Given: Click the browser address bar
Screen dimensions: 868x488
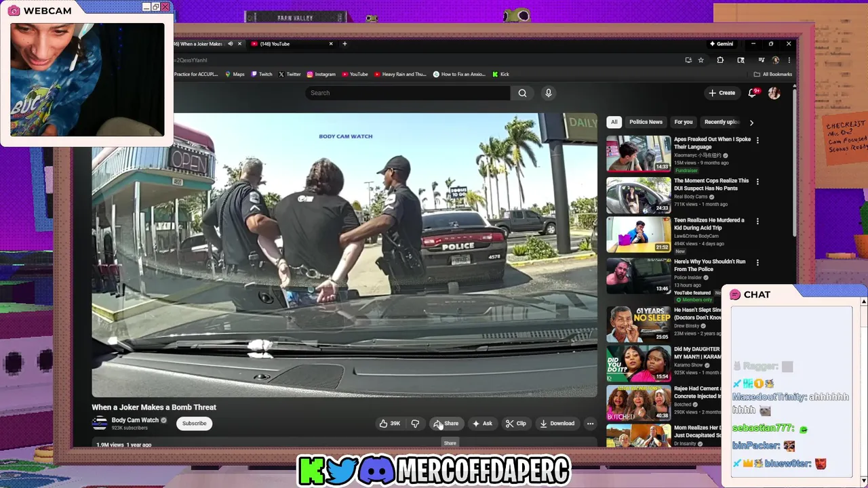Looking at the screenshot, I should 427,60.
